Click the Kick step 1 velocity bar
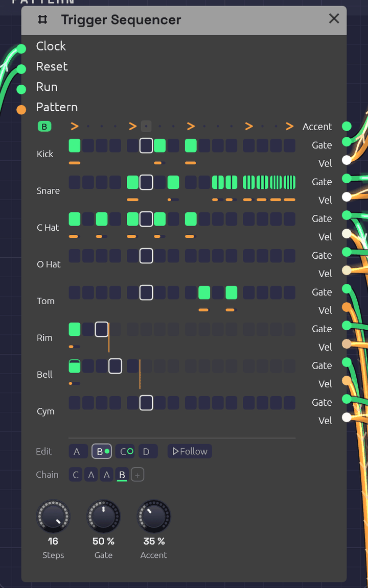 [x=75, y=163]
